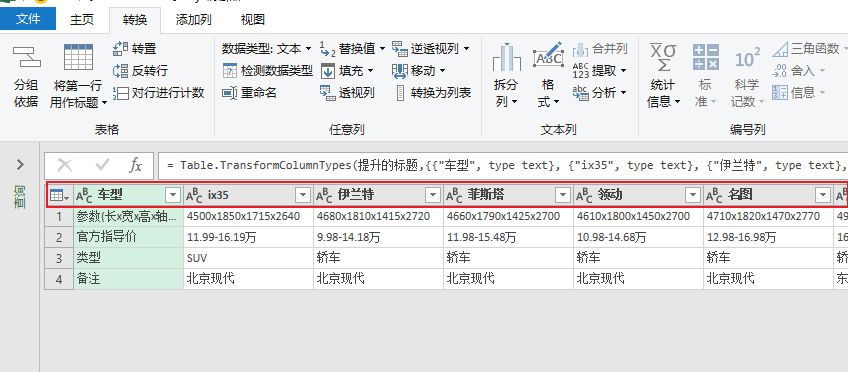Click the 分析 parse icon
This screenshot has height=372, width=848.
point(580,93)
